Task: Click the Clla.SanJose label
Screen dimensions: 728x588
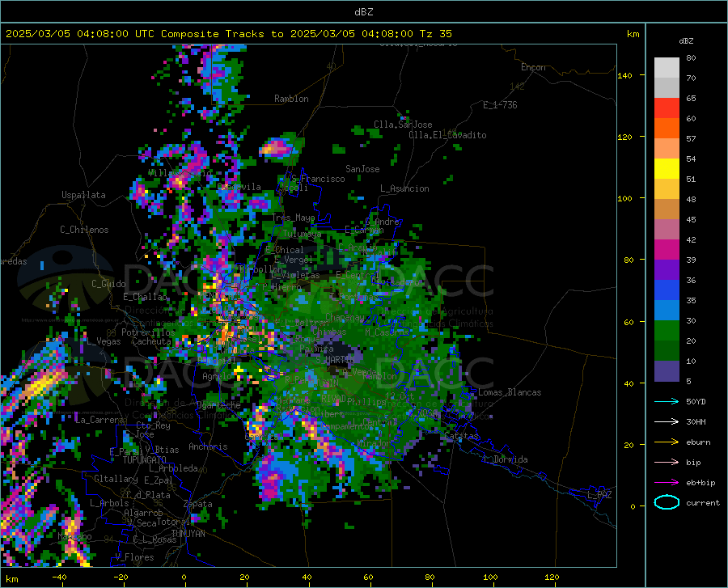Action: [x=403, y=125]
